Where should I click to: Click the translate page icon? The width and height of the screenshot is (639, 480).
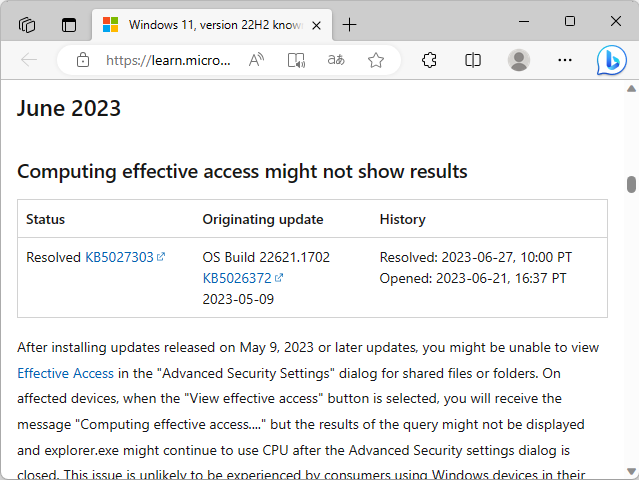[336, 60]
